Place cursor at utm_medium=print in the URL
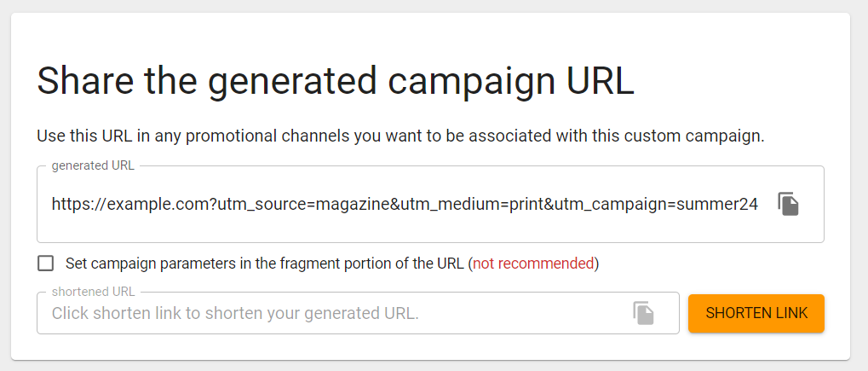 point(474,205)
